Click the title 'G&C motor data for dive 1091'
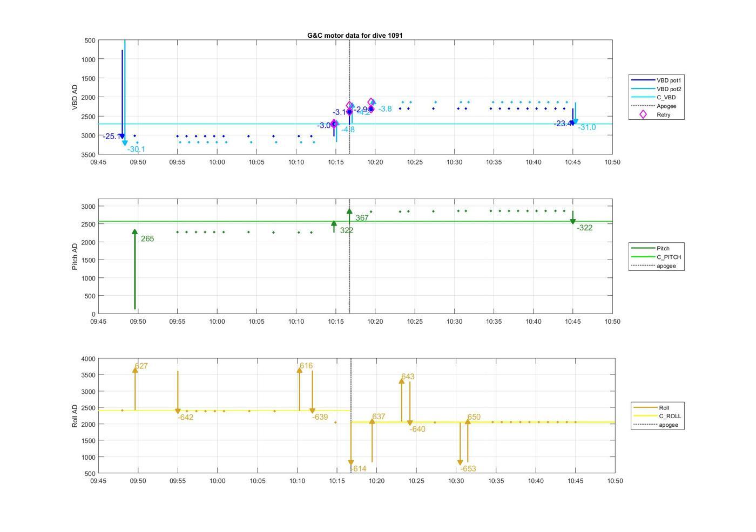 coord(355,36)
